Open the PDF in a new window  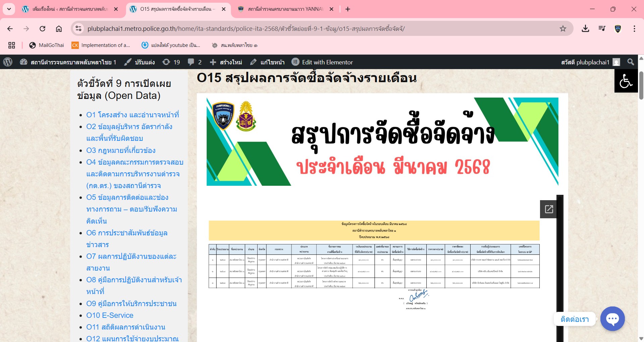coord(549,209)
